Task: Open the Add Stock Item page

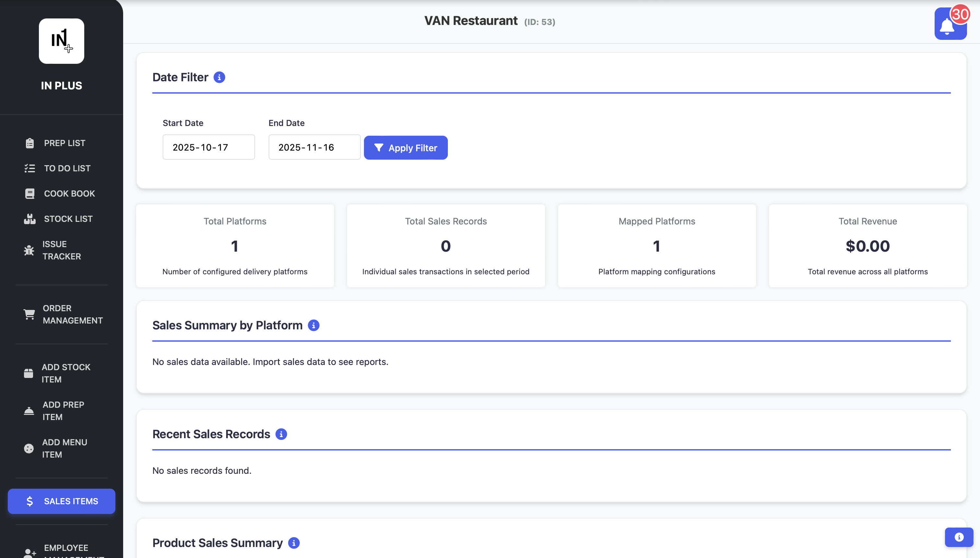Action: [x=66, y=373]
